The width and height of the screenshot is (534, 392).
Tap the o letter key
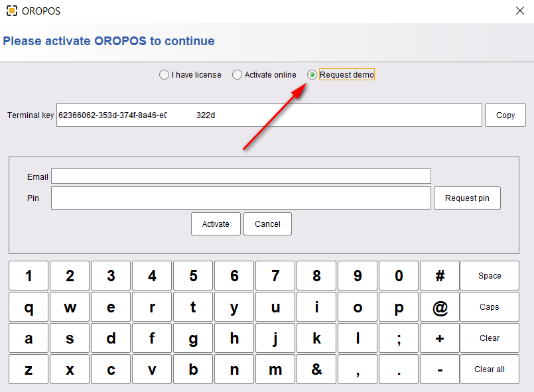click(358, 307)
